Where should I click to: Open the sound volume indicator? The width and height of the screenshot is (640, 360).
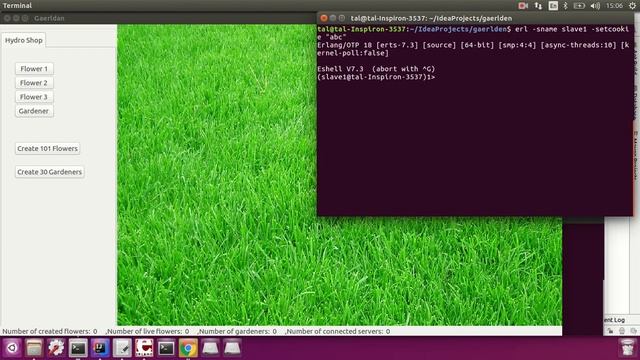pos(595,5)
